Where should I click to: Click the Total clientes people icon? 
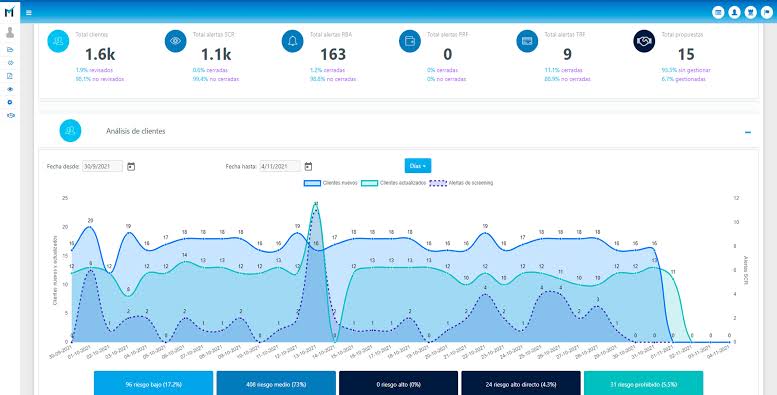point(58,41)
